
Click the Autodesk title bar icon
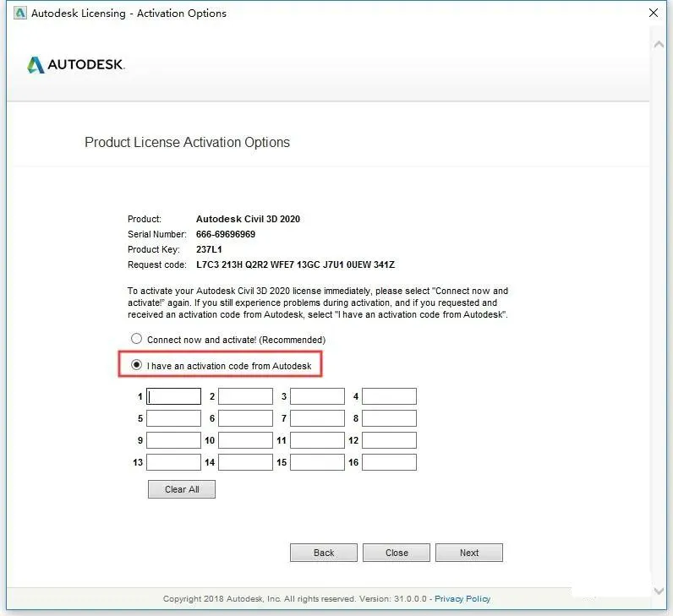tap(19, 14)
